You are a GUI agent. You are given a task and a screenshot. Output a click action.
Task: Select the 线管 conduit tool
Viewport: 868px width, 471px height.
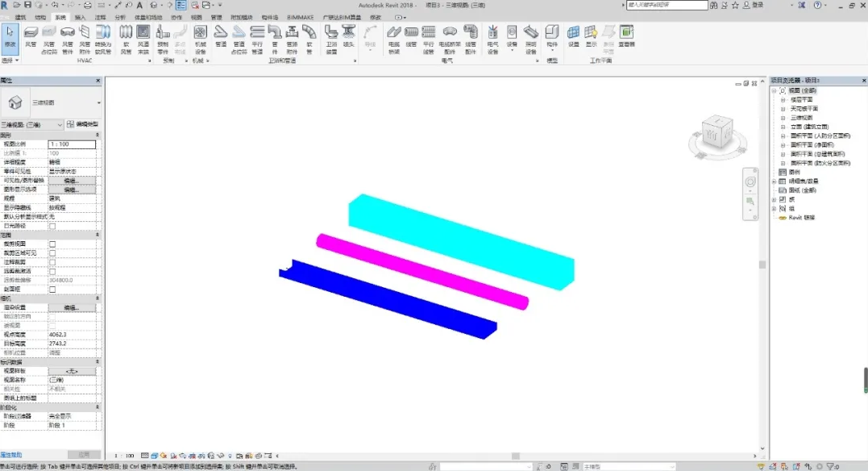[x=411, y=36]
